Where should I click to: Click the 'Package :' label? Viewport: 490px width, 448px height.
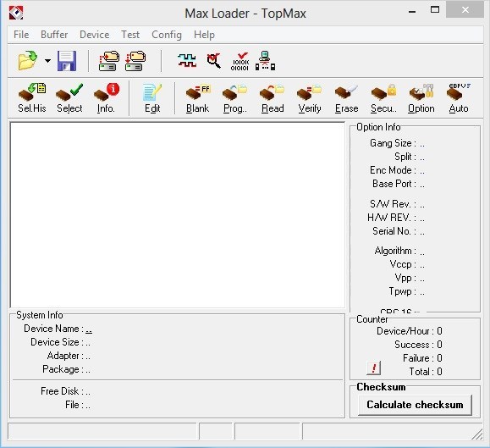(x=63, y=369)
